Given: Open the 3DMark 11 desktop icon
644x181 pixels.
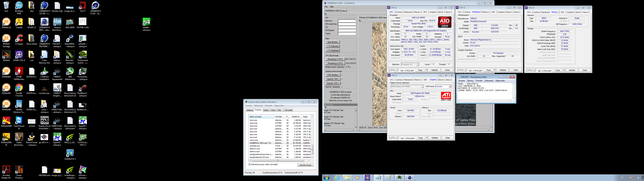Looking at the screenshot, I should pos(6,23).
